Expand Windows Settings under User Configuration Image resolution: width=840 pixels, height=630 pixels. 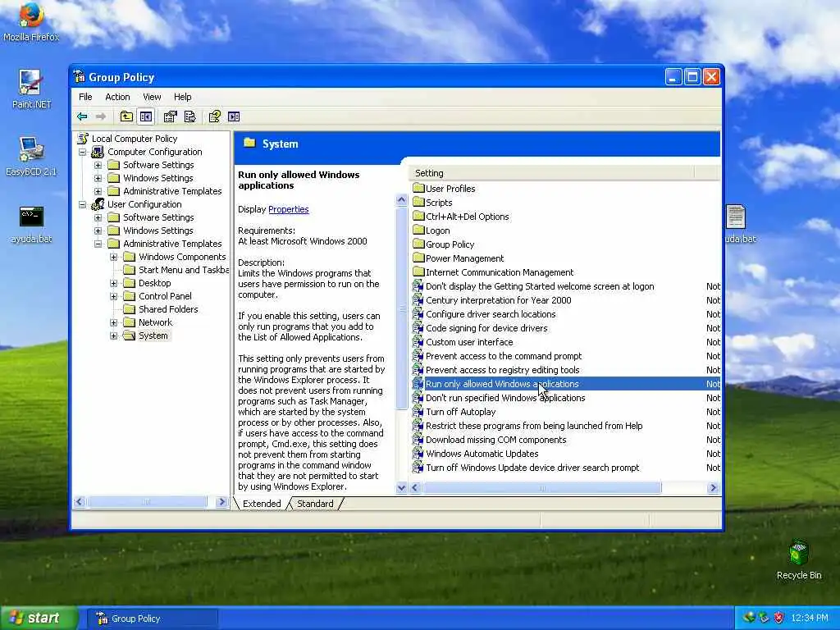pos(98,231)
